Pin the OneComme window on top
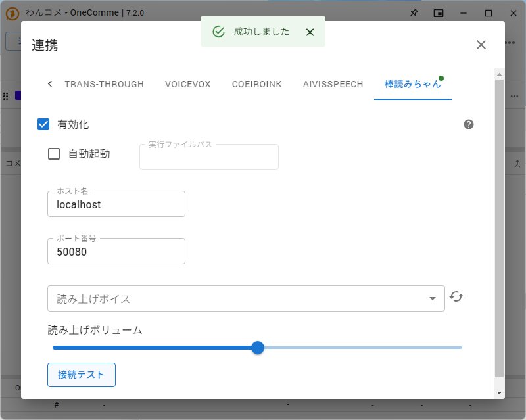Image resolution: width=526 pixels, height=420 pixels. pos(414,13)
